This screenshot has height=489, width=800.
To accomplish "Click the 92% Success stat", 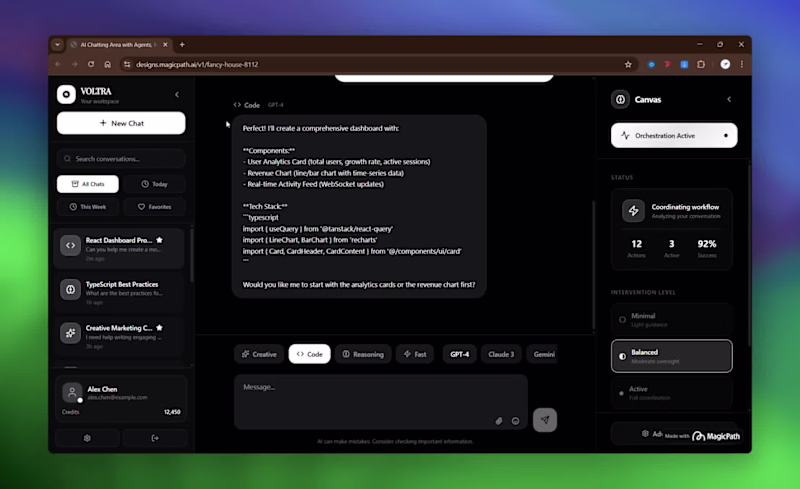I will (707, 248).
